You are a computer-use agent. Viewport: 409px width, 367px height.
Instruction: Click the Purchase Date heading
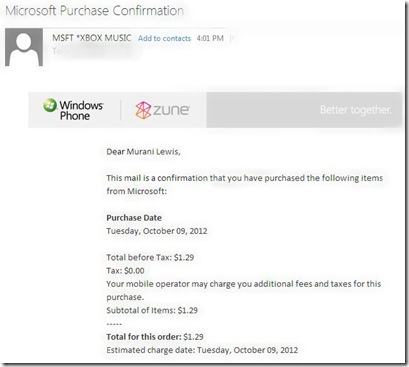click(x=134, y=218)
